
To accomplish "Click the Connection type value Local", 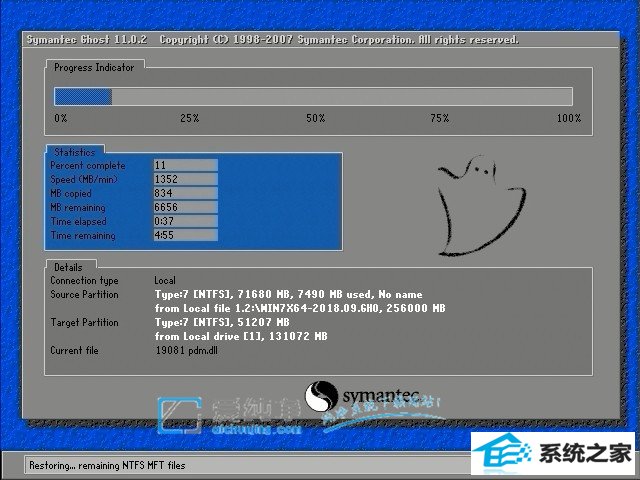I will (x=165, y=280).
